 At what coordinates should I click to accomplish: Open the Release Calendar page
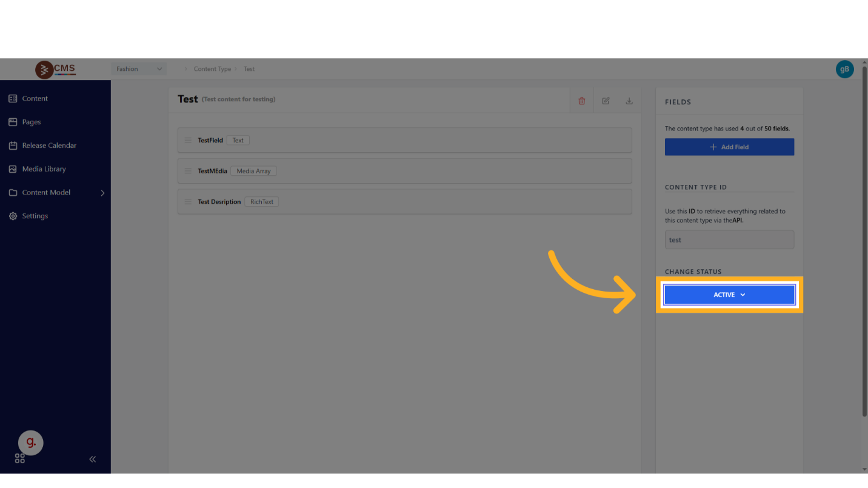49,145
